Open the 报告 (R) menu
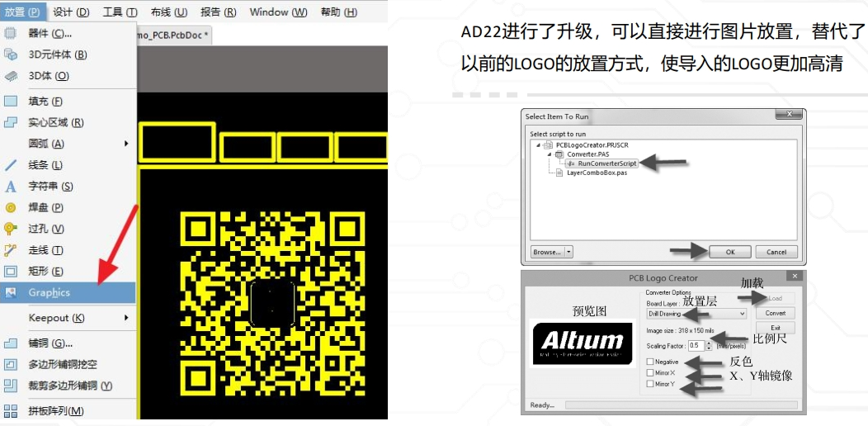This screenshot has height=426, width=868. (218, 12)
